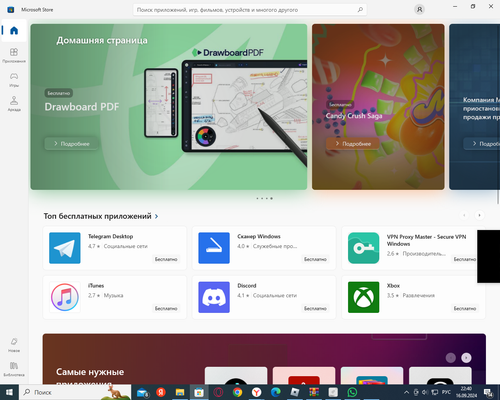
Task: Go to the Home tab in the sidebar
Action: 14,31
